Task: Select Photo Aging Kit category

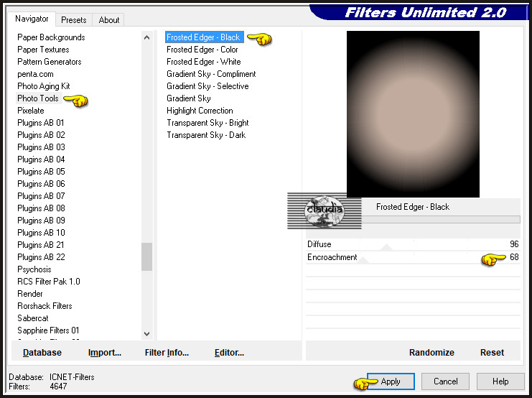Action: point(43,86)
